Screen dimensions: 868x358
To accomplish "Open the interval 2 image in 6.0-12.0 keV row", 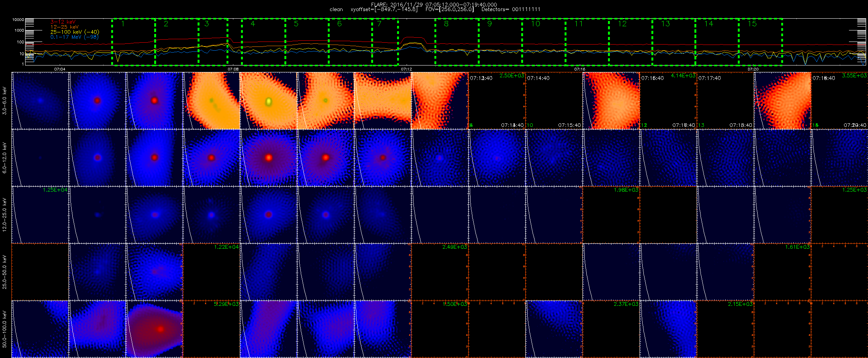I will [97, 158].
